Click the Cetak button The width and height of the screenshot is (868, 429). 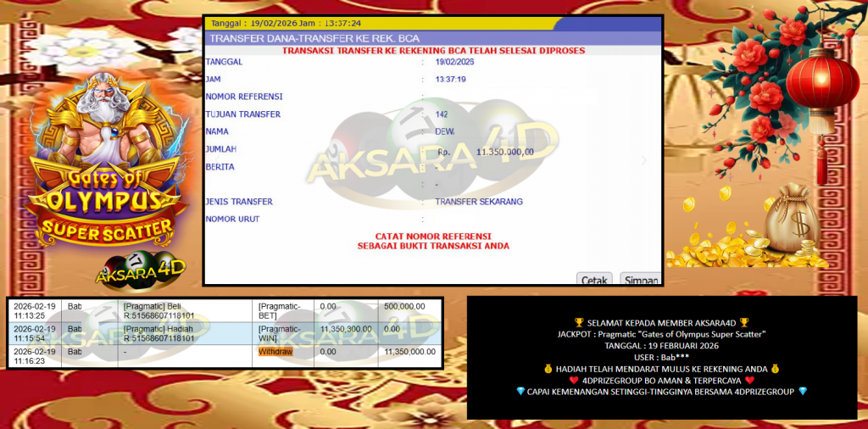pos(594,279)
